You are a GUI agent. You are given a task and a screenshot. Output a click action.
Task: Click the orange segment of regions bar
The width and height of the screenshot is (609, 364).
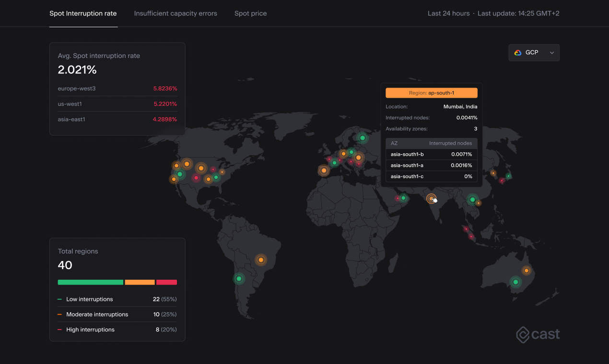[x=140, y=283]
